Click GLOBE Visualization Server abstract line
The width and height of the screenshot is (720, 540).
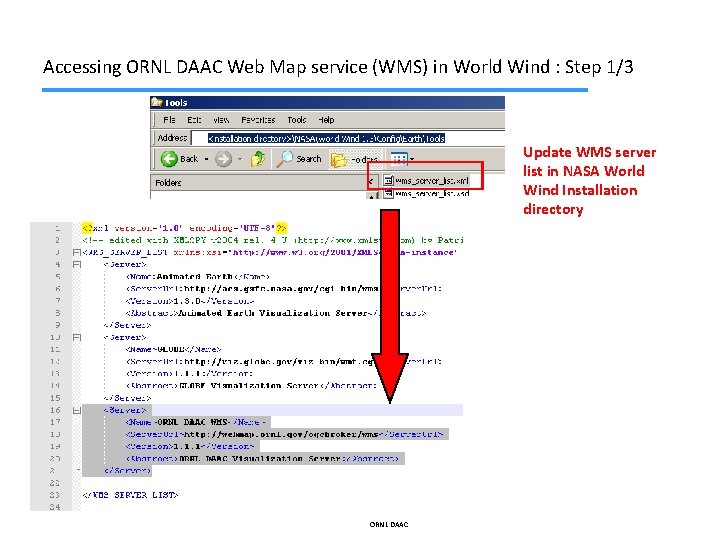[x=251, y=386]
